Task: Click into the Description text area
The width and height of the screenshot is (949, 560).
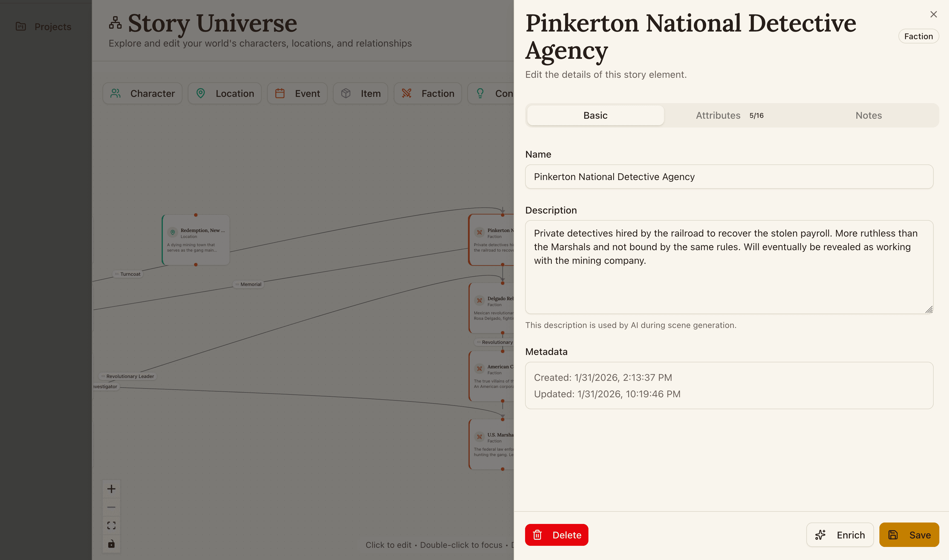Action: point(729,267)
